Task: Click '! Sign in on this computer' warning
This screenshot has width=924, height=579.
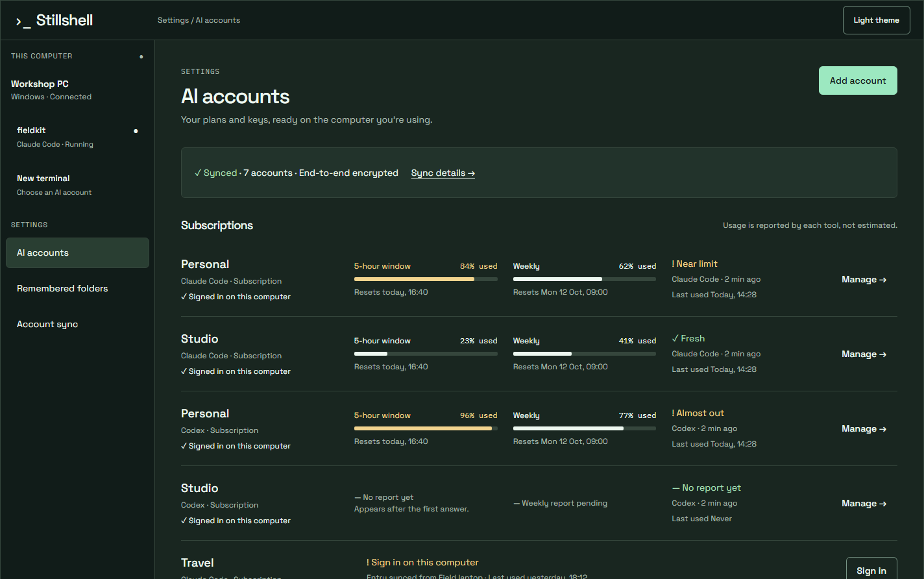Action: 422,563
